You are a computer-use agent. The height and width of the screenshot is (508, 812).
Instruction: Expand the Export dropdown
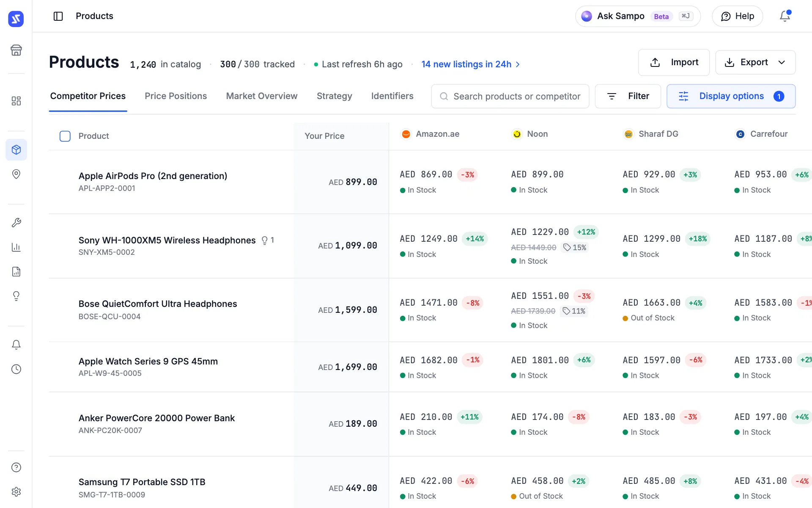click(755, 62)
